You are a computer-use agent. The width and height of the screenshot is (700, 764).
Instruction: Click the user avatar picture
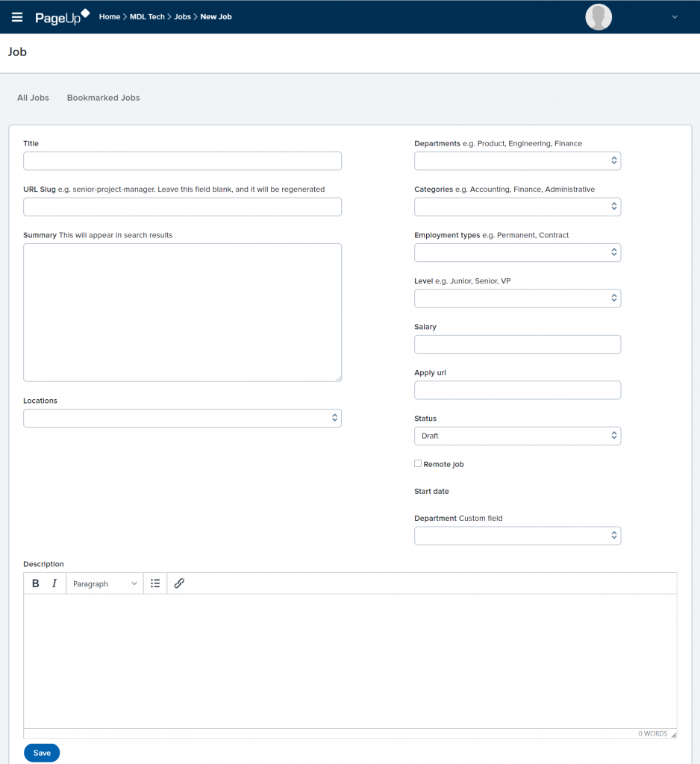click(x=598, y=17)
